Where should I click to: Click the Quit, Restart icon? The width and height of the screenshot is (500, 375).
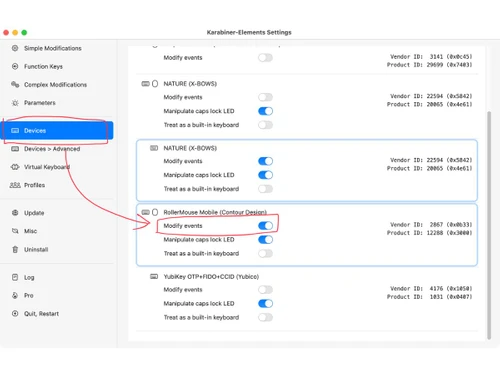(x=15, y=313)
